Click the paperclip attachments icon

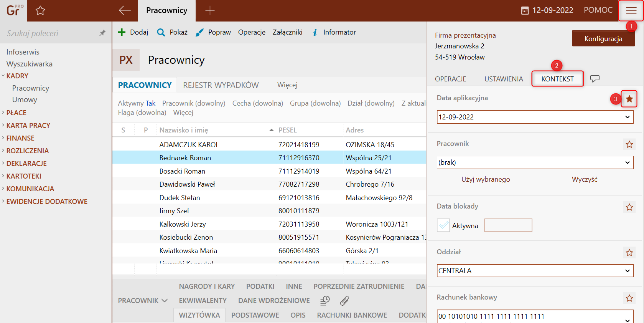click(344, 301)
